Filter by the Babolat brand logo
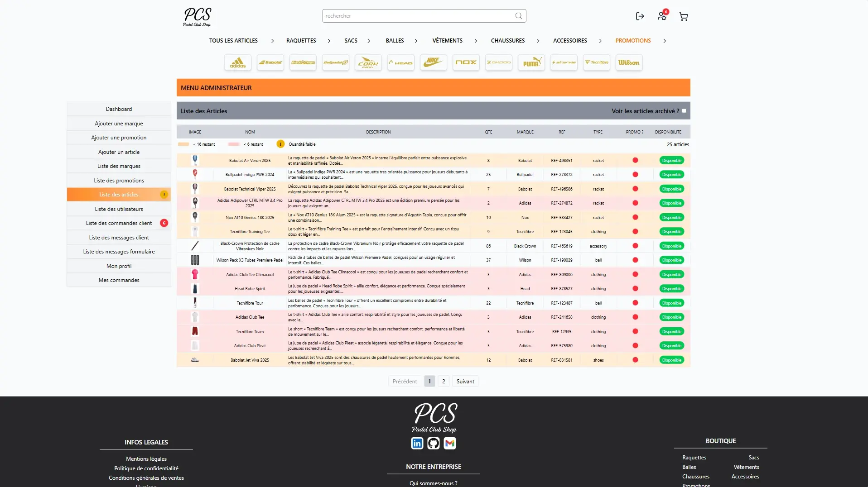 (270, 62)
